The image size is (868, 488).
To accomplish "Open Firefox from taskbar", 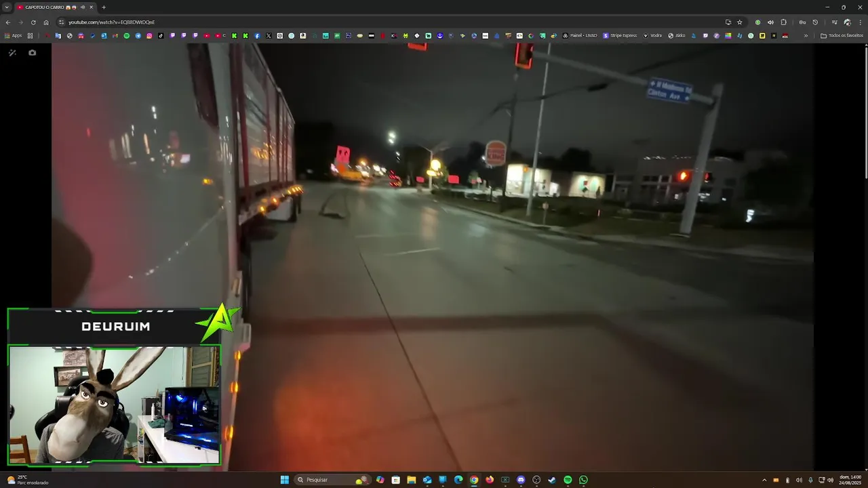I will click(490, 480).
